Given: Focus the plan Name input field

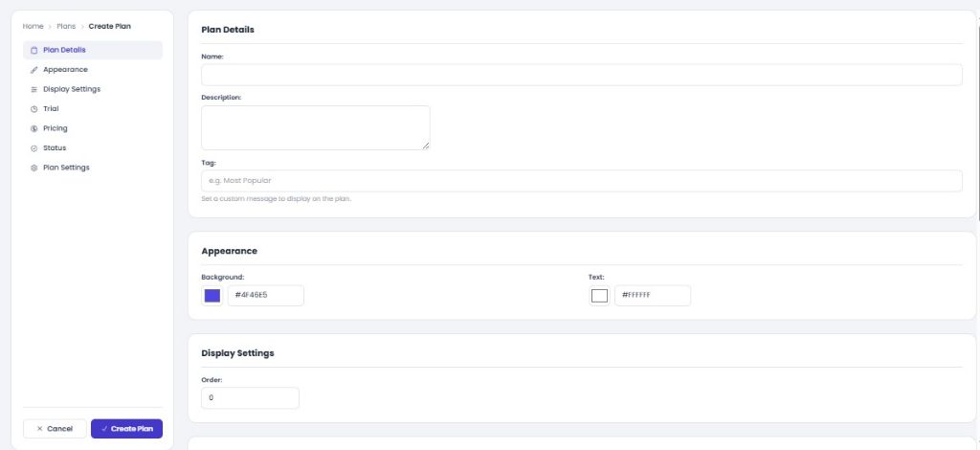Looking at the screenshot, I should (x=582, y=75).
